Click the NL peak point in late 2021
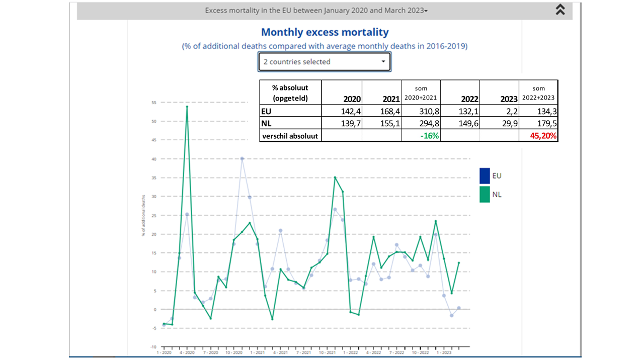This screenshot has width=644, height=362. pyautogui.click(x=335, y=177)
